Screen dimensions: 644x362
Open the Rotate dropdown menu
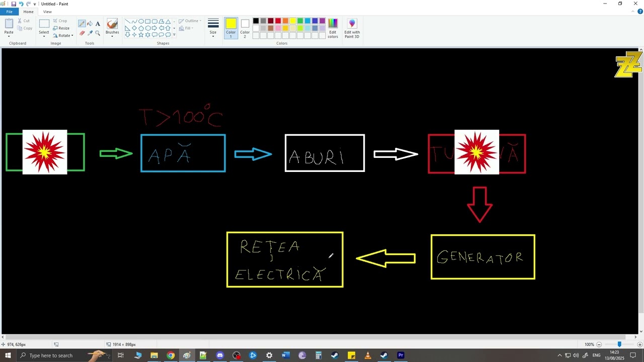click(x=63, y=36)
